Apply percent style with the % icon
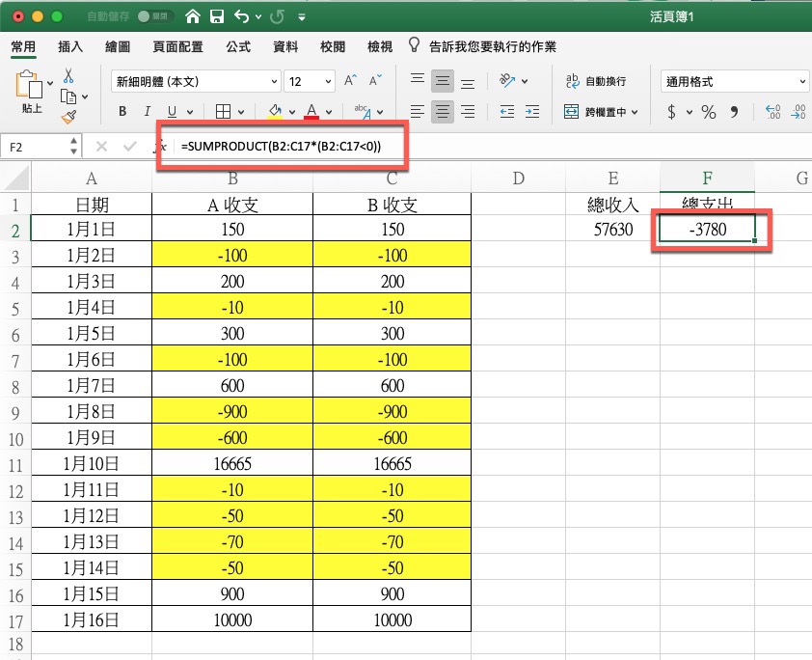The width and height of the screenshot is (812, 660). (709, 112)
